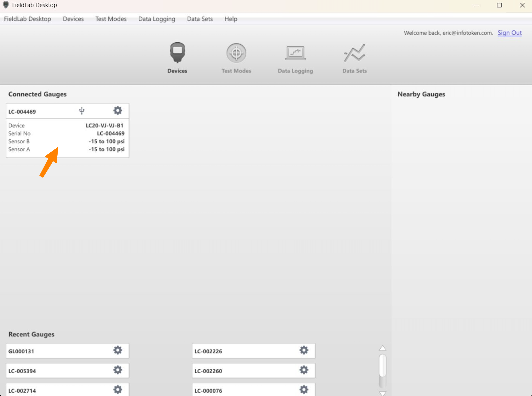Open the Data Logging menu in menu bar
The image size is (532, 396).
pyautogui.click(x=157, y=19)
